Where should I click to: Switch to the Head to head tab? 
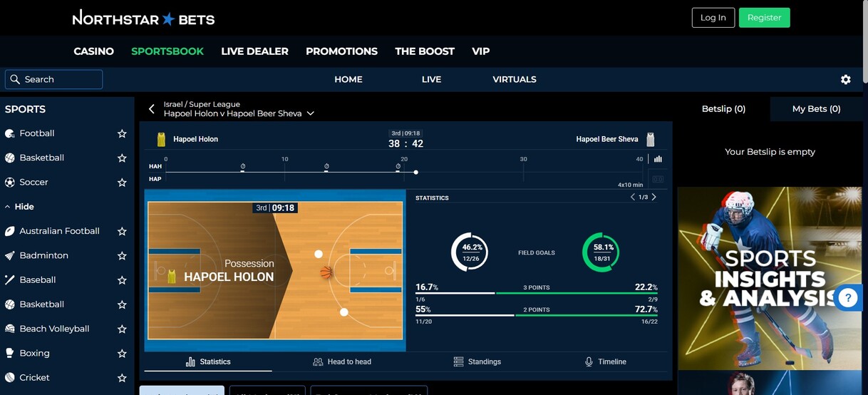(x=342, y=361)
